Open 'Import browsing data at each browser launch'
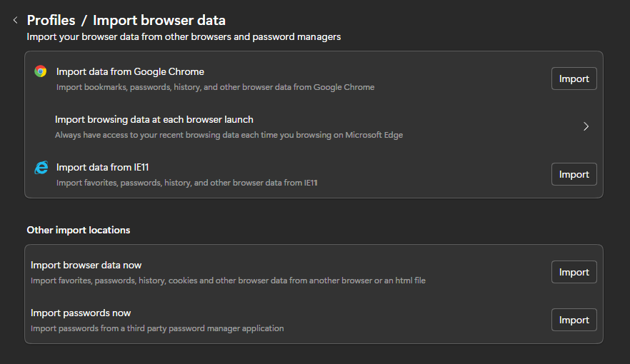 [154, 119]
